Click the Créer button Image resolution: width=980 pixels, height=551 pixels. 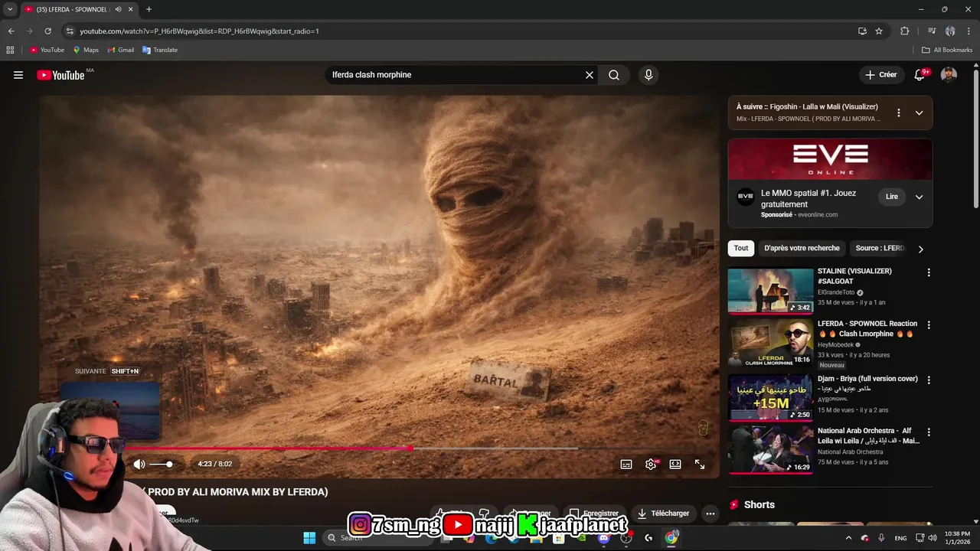pos(881,75)
